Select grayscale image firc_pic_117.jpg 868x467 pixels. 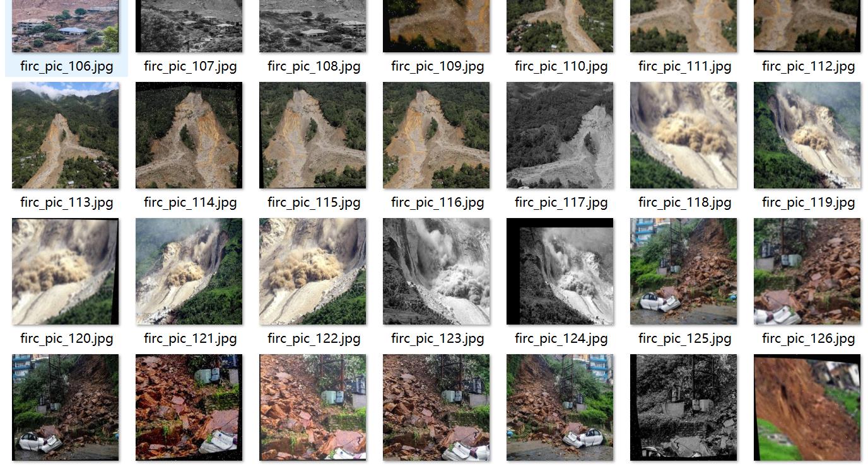click(560, 135)
